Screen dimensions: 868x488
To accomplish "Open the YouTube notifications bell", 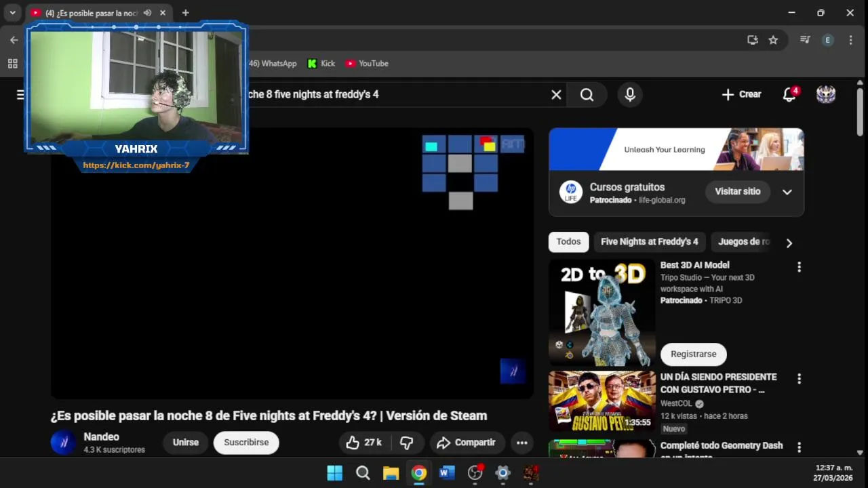I will 790,94.
